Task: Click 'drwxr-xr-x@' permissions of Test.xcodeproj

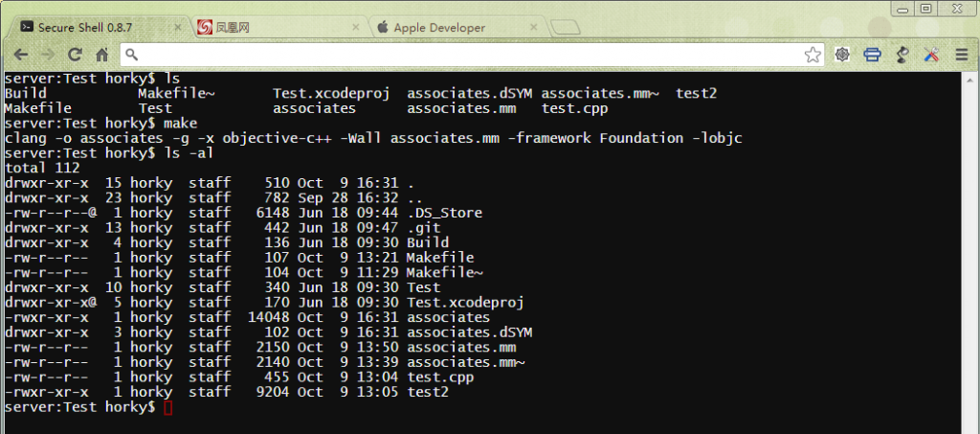Action: coord(50,303)
